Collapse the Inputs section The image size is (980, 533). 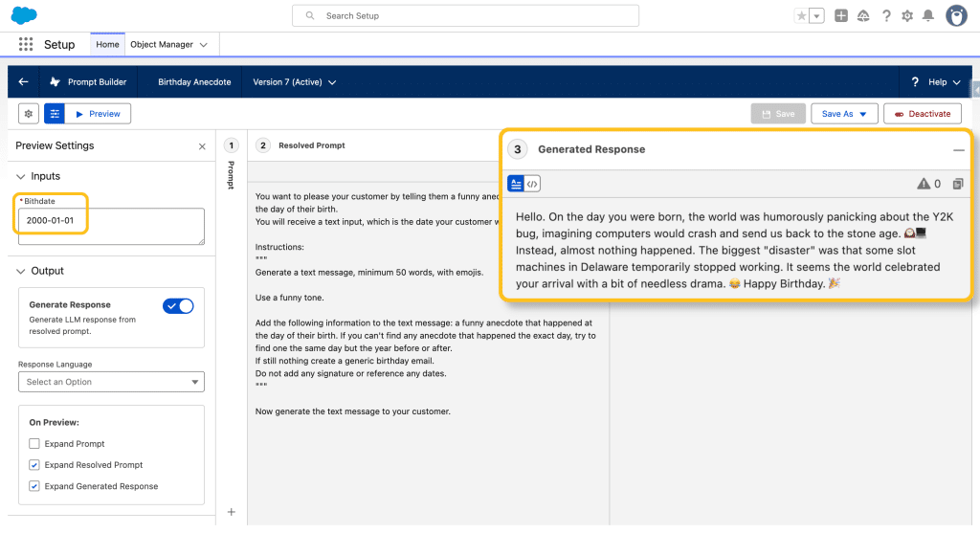click(x=22, y=176)
